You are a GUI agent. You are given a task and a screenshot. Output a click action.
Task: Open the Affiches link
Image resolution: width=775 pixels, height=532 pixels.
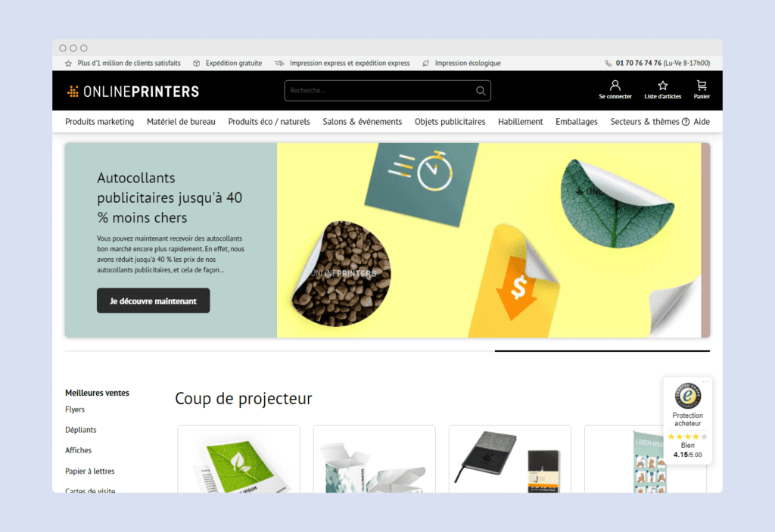(78, 450)
